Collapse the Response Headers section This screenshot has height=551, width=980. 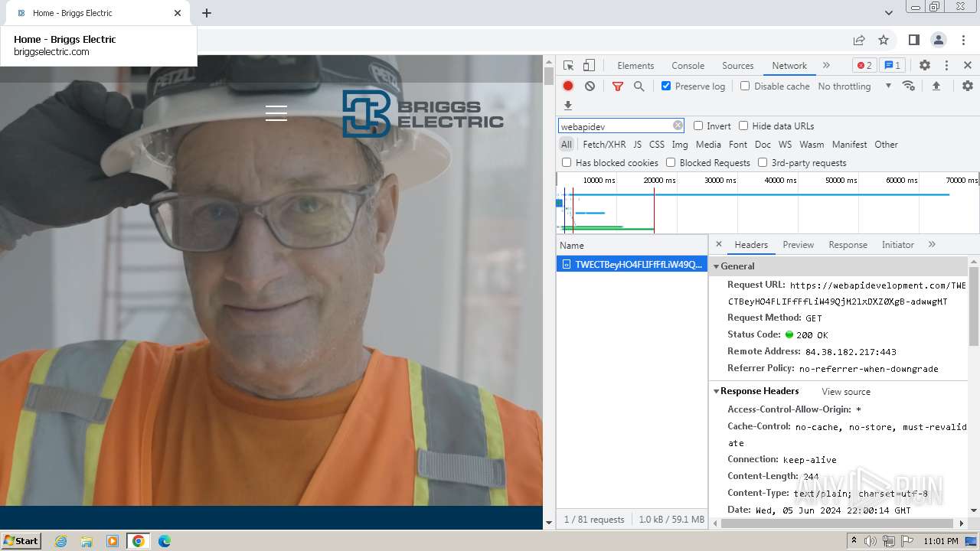coord(758,391)
